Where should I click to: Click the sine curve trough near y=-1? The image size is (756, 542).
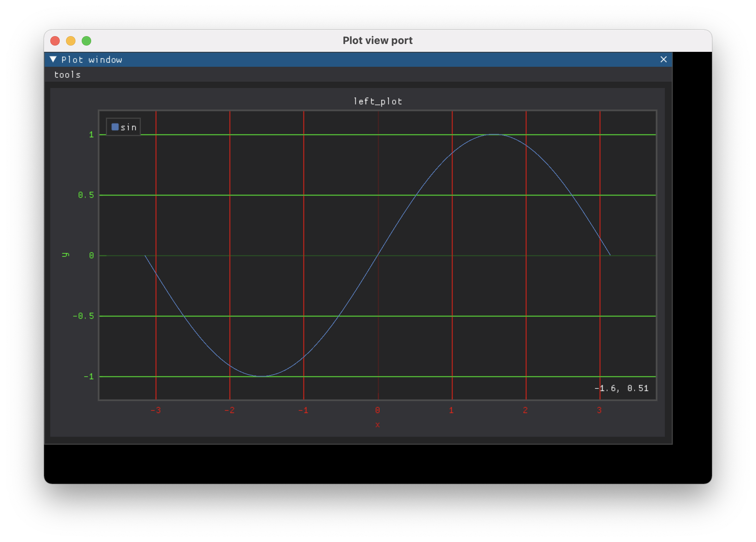point(261,376)
